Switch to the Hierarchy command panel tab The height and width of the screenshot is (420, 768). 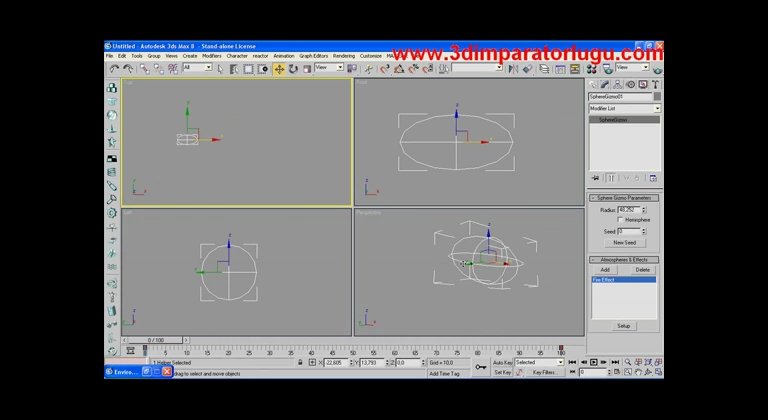pos(618,85)
